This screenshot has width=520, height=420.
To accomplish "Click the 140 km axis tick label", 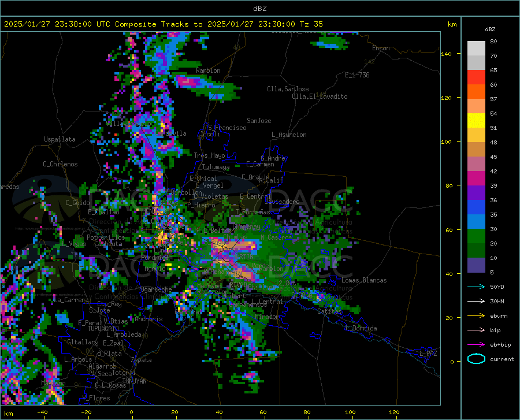I will tap(446, 54).
